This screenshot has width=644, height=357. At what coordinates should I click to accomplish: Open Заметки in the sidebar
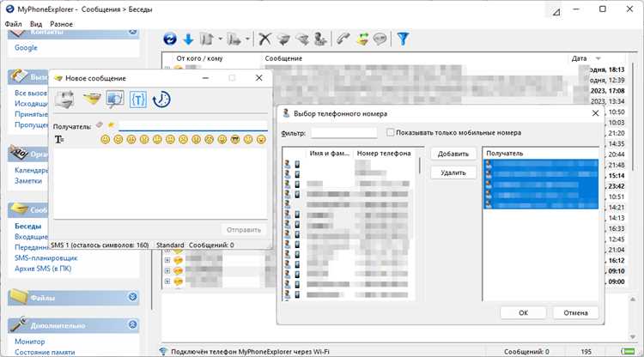click(28, 181)
